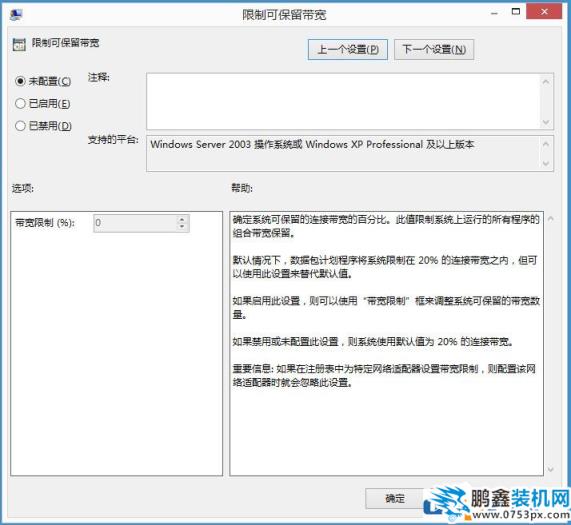Go to next setting with 下一个设置
The image size is (571, 525).
[x=434, y=49]
